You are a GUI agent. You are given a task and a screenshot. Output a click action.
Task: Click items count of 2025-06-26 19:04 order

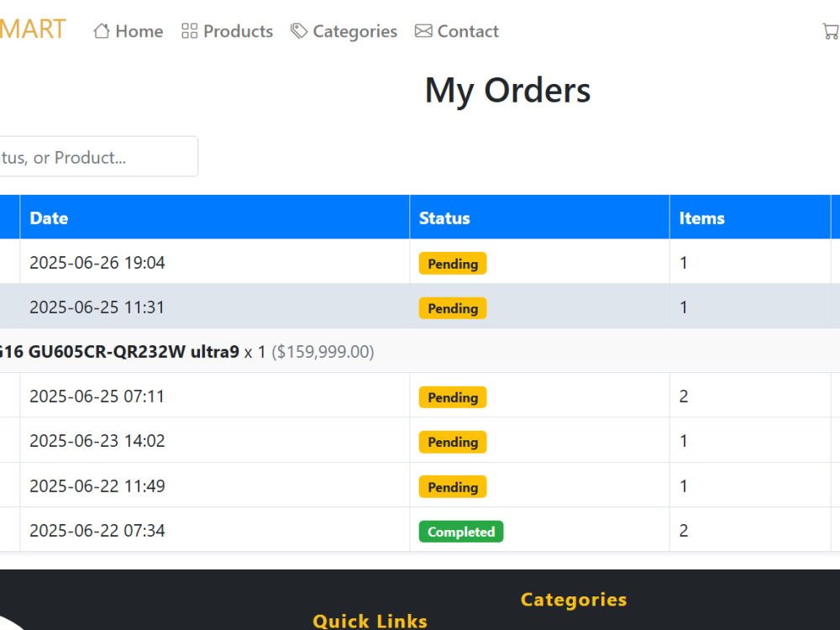click(684, 262)
